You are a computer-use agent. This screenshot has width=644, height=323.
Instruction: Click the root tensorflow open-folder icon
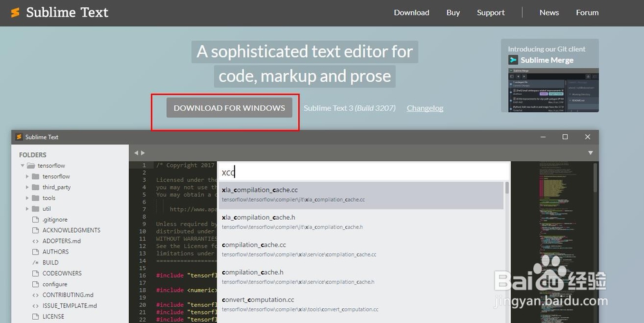31,166
